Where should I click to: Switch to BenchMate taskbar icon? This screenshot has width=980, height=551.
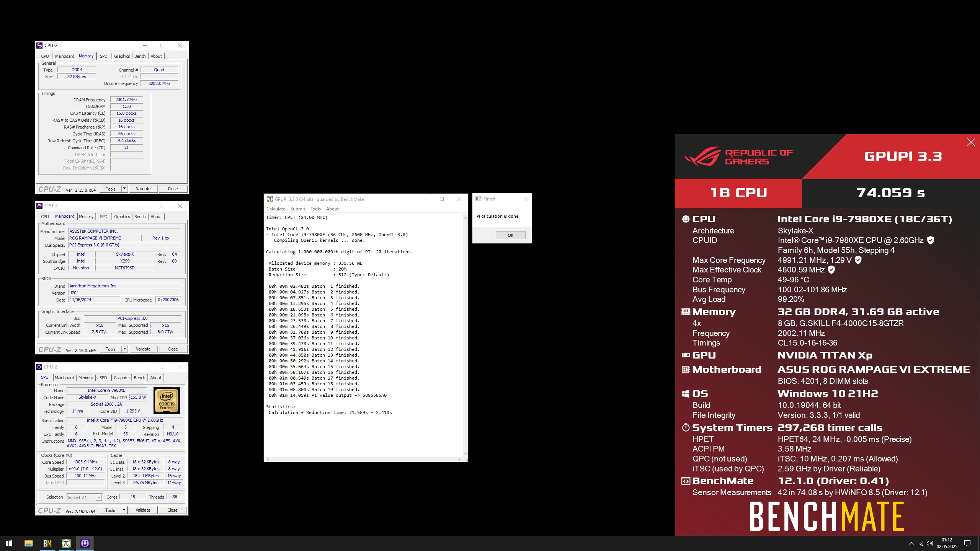[x=47, y=543]
